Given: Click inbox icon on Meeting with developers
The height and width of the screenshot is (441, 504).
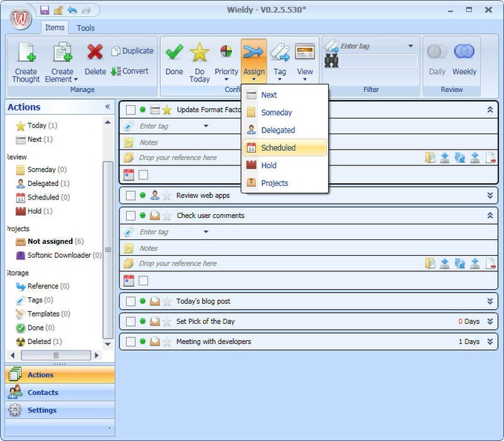Looking at the screenshot, I should [x=155, y=342].
